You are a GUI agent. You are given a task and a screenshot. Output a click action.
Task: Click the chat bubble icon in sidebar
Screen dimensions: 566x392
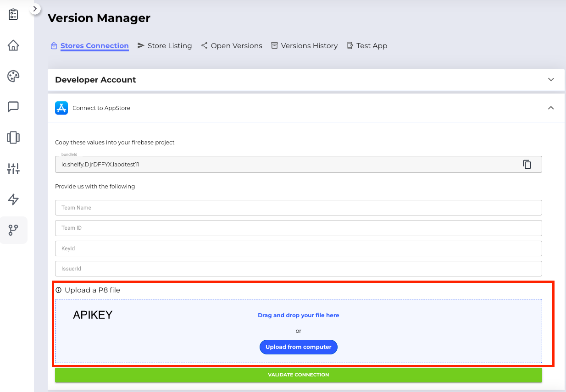[13, 107]
